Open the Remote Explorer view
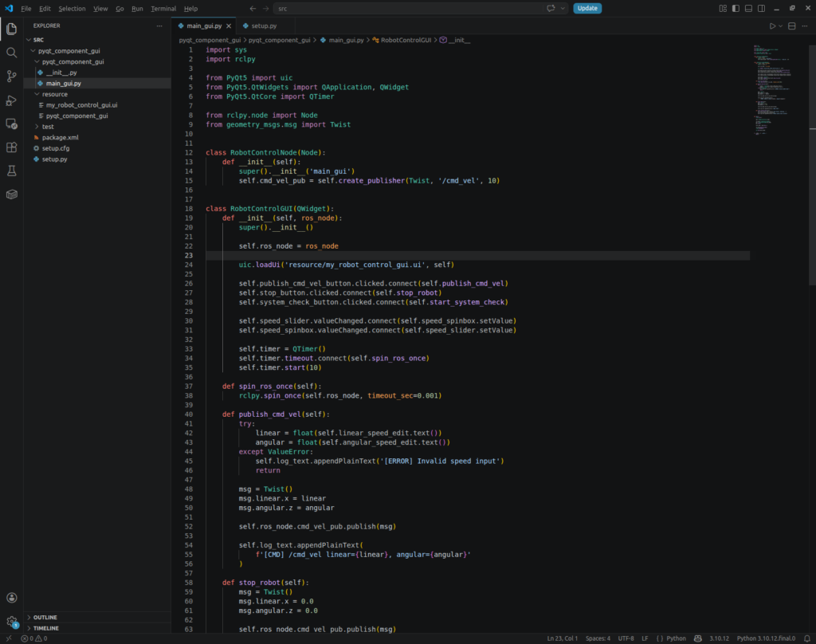Screen dimensions: 816x644 [11, 124]
